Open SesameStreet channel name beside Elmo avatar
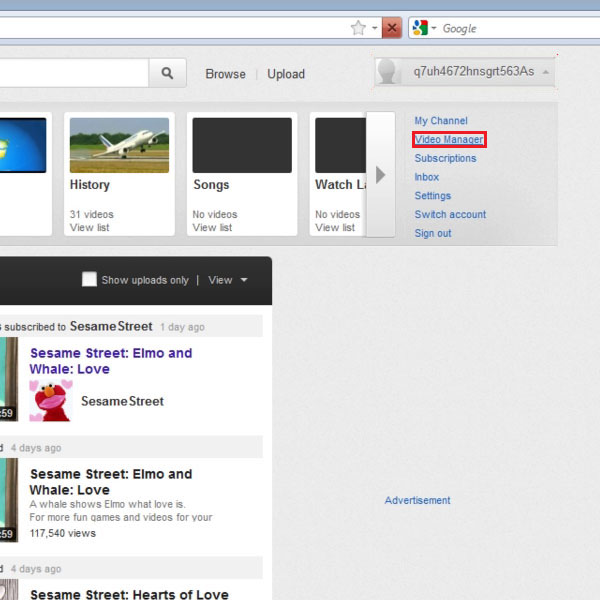This screenshot has width=600, height=600. [x=122, y=401]
